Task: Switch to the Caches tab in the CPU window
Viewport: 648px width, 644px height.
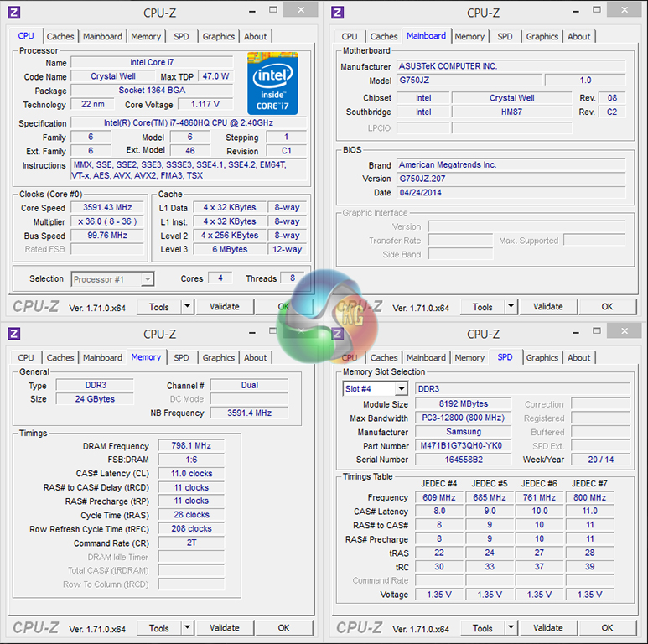Action: pos(60,37)
